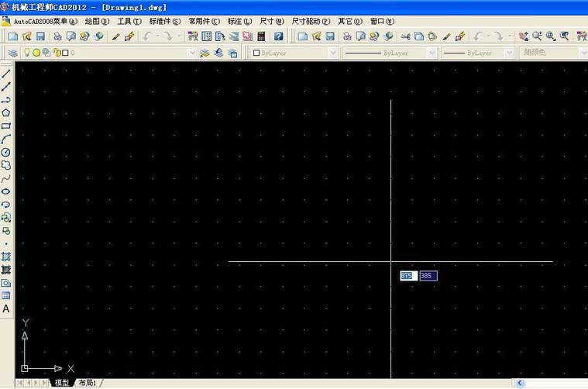Viewport: 588px width, 389px height.
Task: Click the dynamic input field showing 375
Action: 409,276
